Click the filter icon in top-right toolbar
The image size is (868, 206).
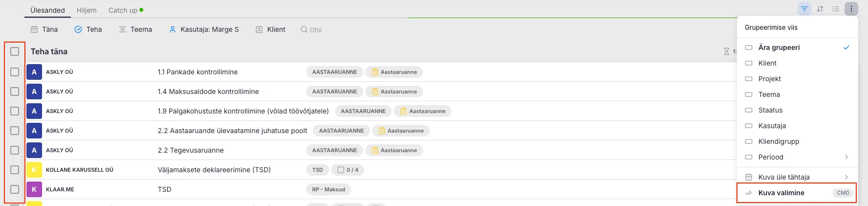point(804,9)
